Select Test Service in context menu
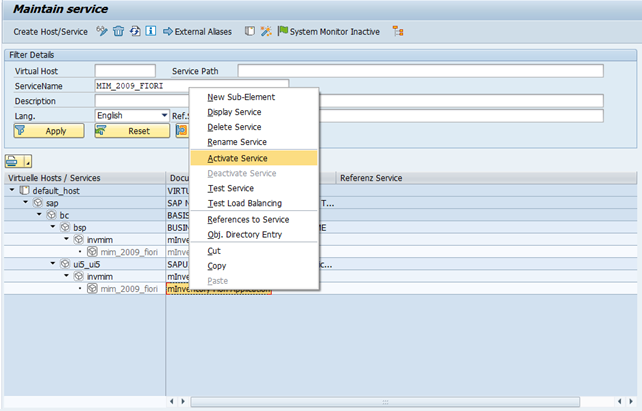642x411 pixels. click(230, 188)
